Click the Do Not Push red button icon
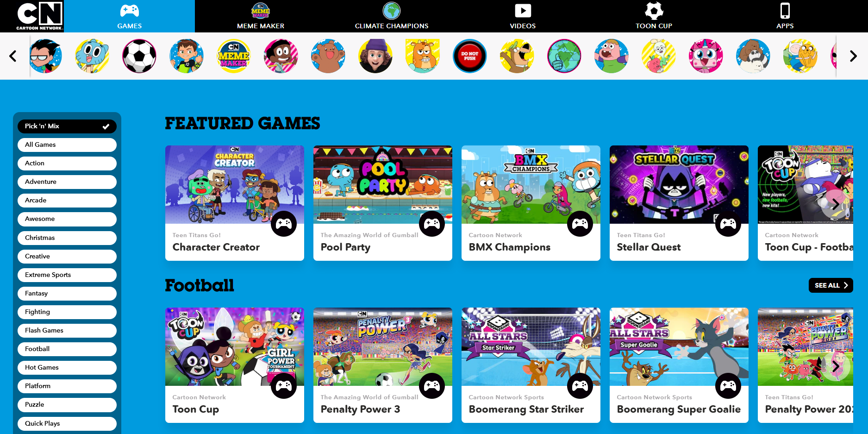 pyautogui.click(x=470, y=56)
